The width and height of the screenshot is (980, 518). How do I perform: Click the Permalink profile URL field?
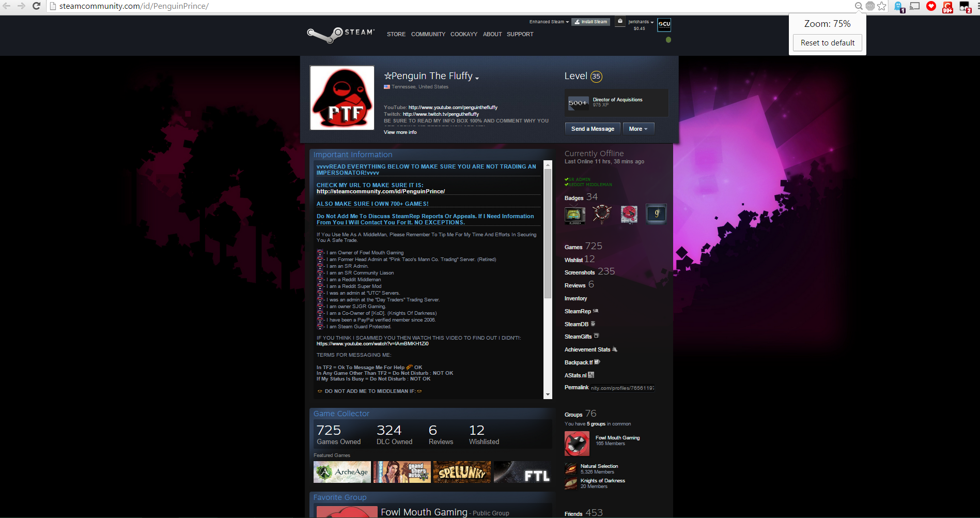[x=623, y=388]
